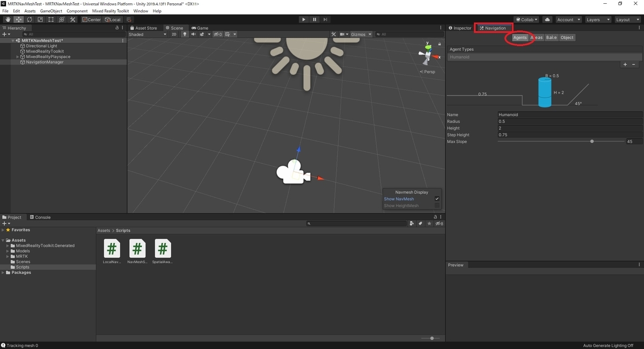This screenshot has height=349, width=644.
Task: Open the Hierarchy create plus dropdown
Action: coord(5,34)
